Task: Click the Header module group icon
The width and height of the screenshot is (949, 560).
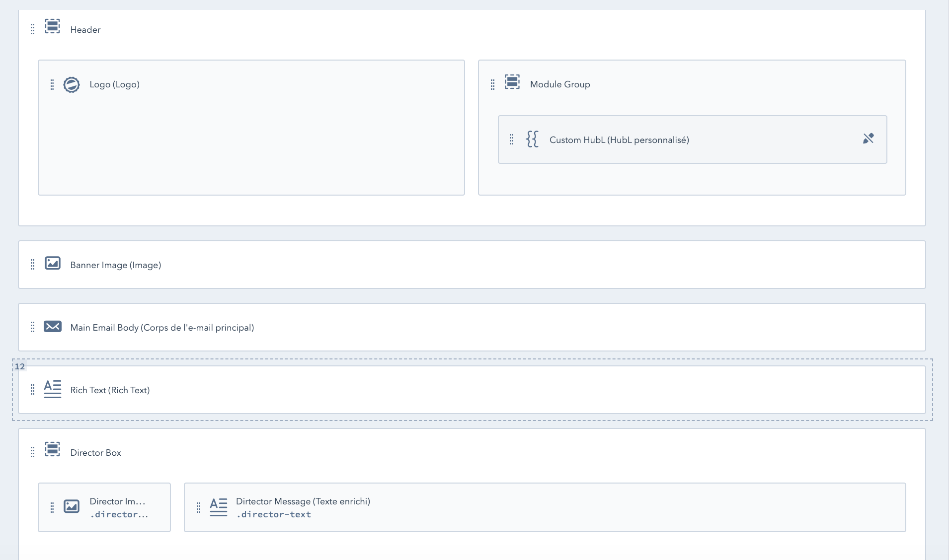Action: click(x=52, y=26)
